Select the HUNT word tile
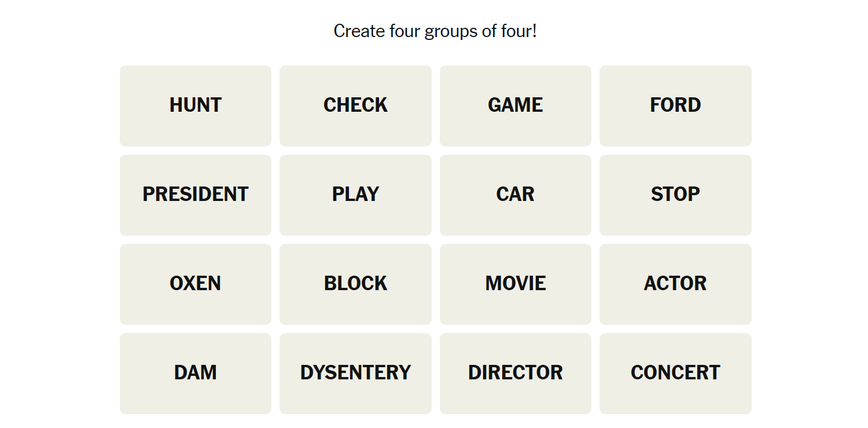This screenshot has width=868, height=428. click(x=196, y=105)
